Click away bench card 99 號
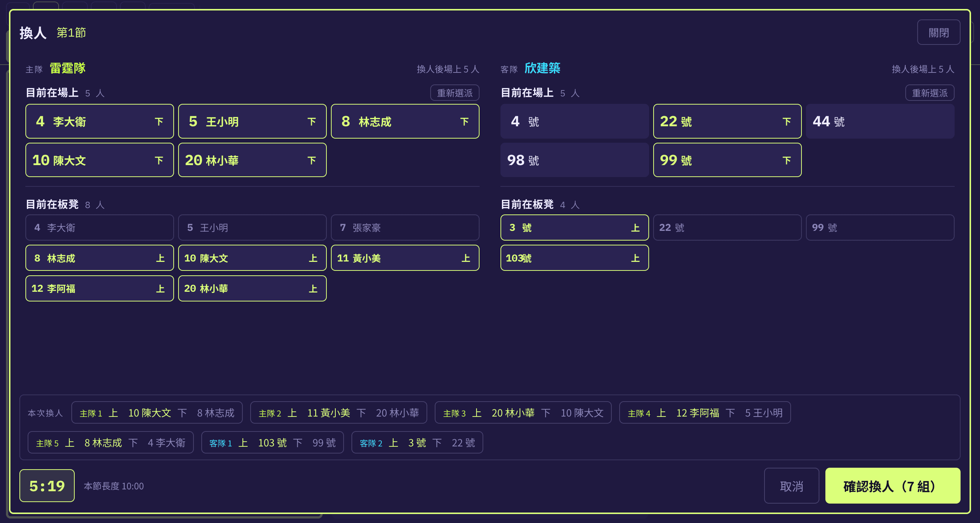Screen dimensions: 980x523 coord(880,228)
